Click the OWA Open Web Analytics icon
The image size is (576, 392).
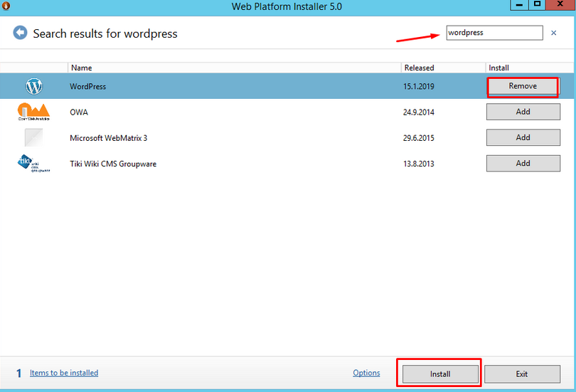pos(34,112)
